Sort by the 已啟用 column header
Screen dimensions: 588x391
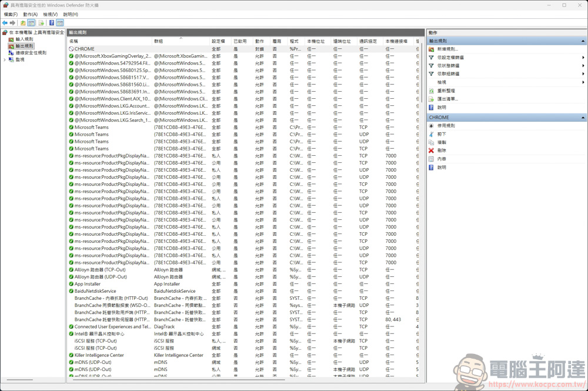[242, 41]
